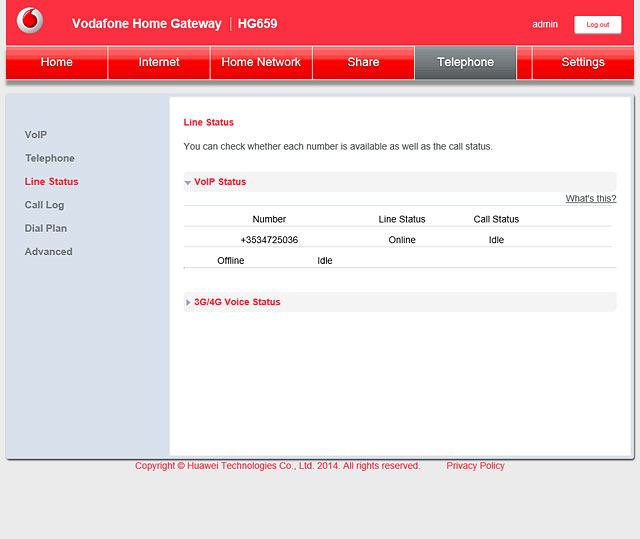The width and height of the screenshot is (640, 539).
Task: Click Idle in the Offline row
Action: click(325, 261)
